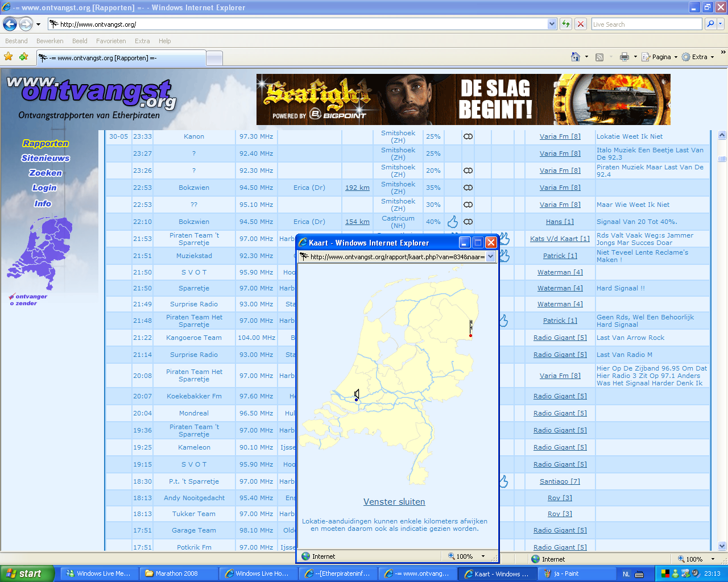
Task: Open the Zoeken link in sidebar
Action: pos(45,173)
